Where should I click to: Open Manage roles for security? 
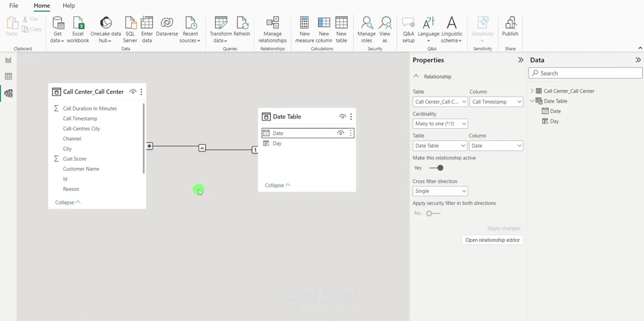pos(366,30)
